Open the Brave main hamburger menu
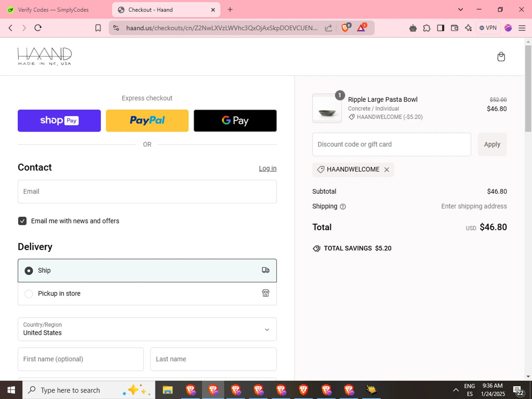The height and width of the screenshot is (399, 532). click(x=522, y=28)
